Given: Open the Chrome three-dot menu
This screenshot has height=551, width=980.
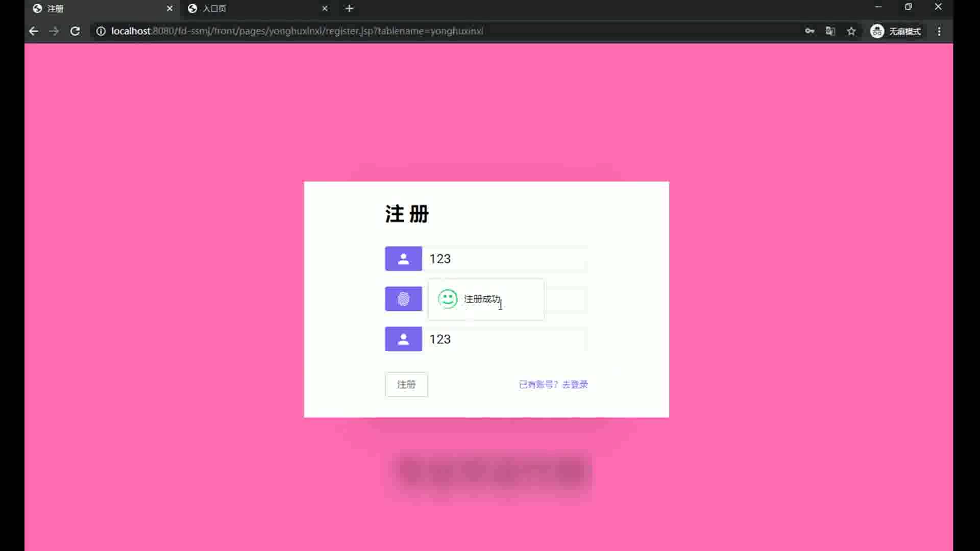Looking at the screenshot, I should click(x=939, y=31).
